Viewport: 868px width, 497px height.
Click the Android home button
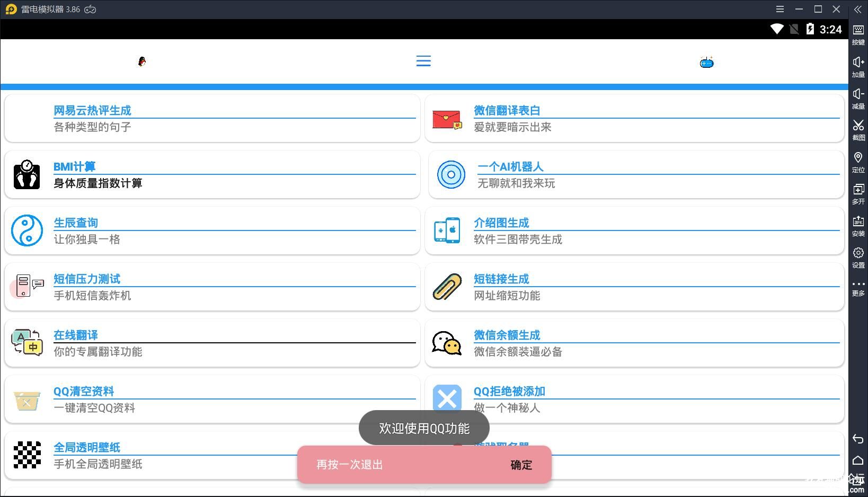tap(858, 460)
